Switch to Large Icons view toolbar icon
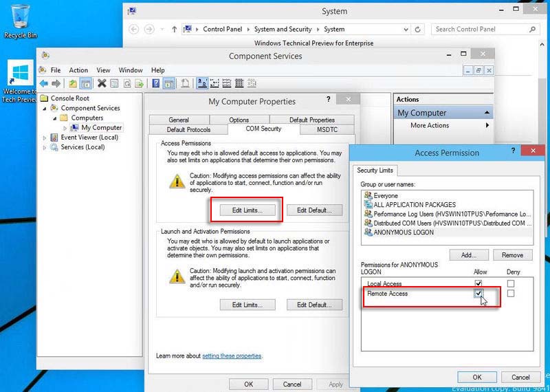550x392 pixels. [x=202, y=83]
